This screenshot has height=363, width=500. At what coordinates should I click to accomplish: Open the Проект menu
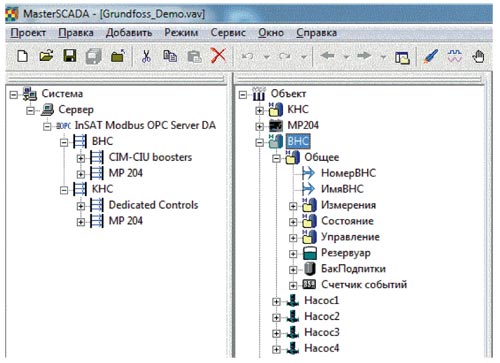coord(28,33)
